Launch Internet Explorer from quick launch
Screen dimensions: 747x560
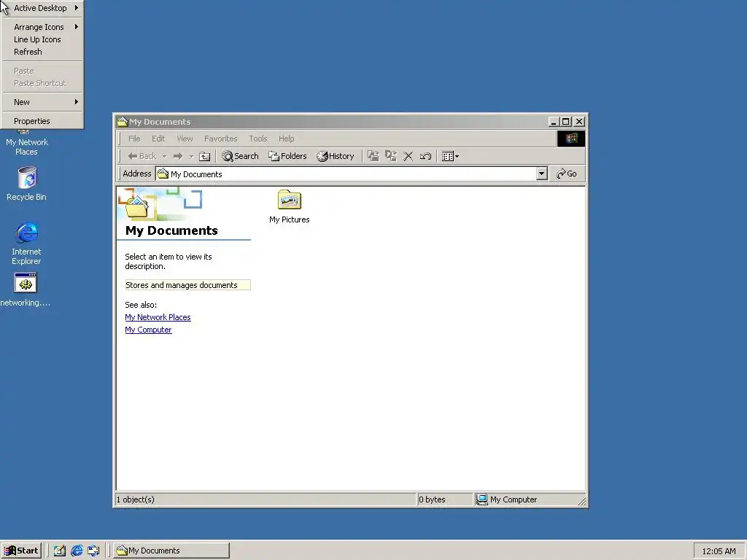pyautogui.click(x=76, y=551)
